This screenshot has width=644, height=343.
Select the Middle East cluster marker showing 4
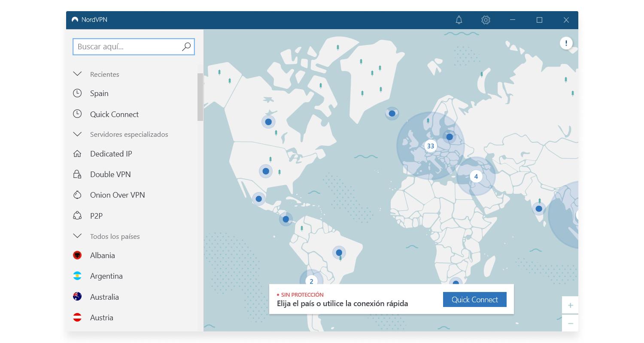(476, 176)
